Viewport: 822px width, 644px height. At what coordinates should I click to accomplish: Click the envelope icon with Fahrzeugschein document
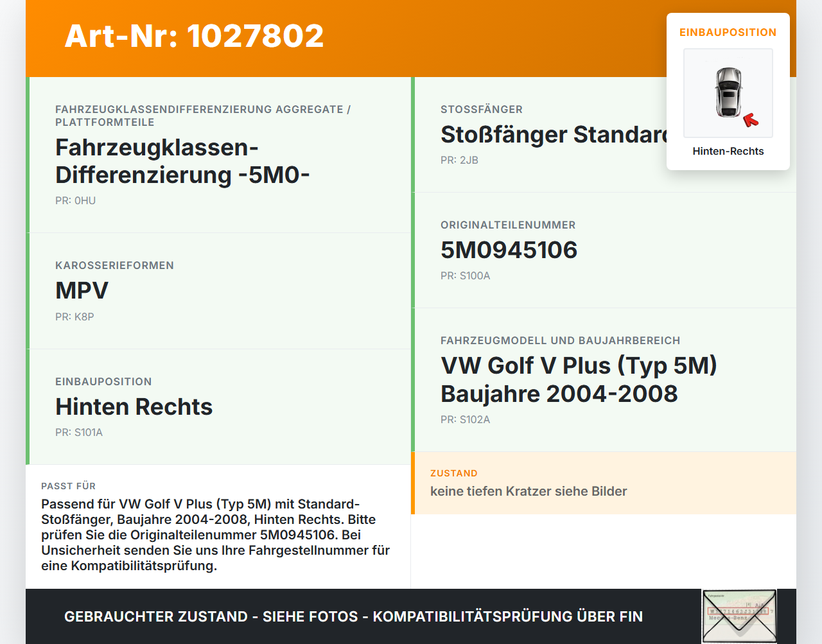pyautogui.click(x=739, y=615)
